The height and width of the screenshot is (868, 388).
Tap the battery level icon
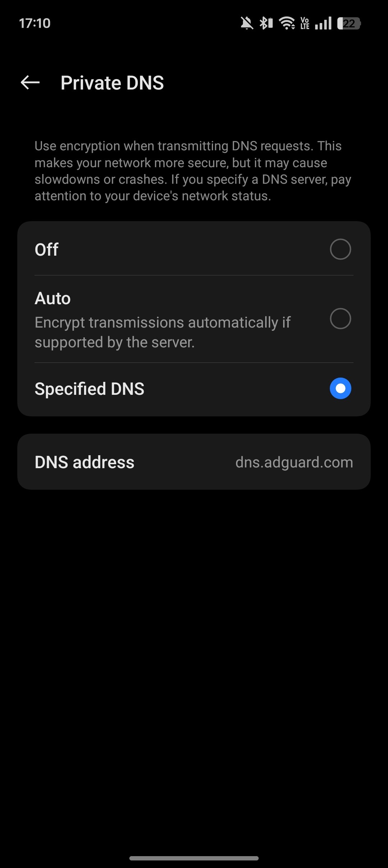[x=349, y=23]
